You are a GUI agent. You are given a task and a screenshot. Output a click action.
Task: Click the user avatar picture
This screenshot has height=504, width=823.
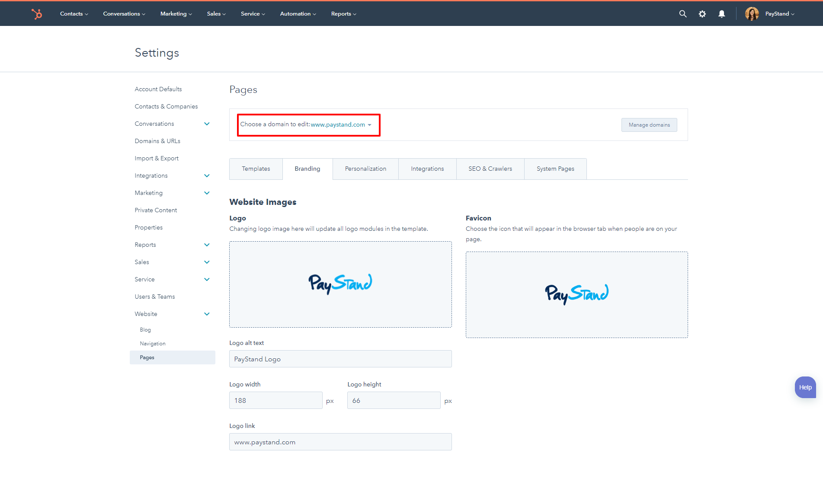pyautogui.click(x=752, y=14)
